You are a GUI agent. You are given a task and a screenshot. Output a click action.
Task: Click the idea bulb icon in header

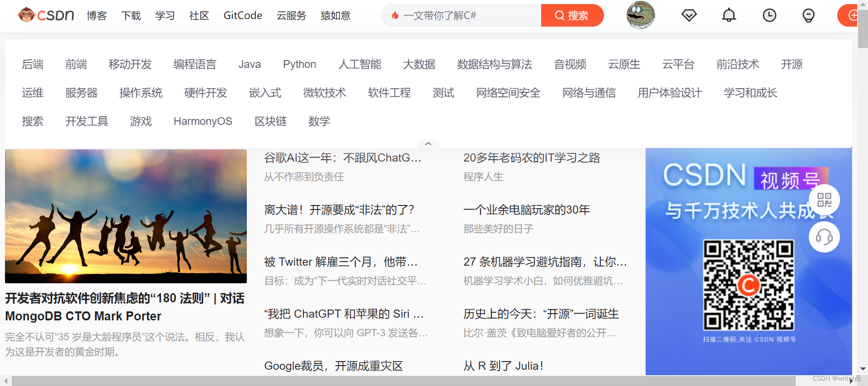coord(808,16)
